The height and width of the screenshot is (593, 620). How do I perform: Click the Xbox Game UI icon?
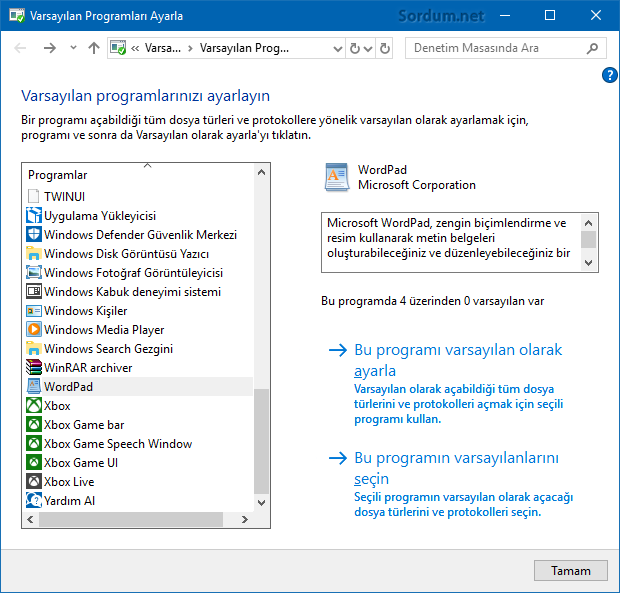pyautogui.click(x=34, y=462)
